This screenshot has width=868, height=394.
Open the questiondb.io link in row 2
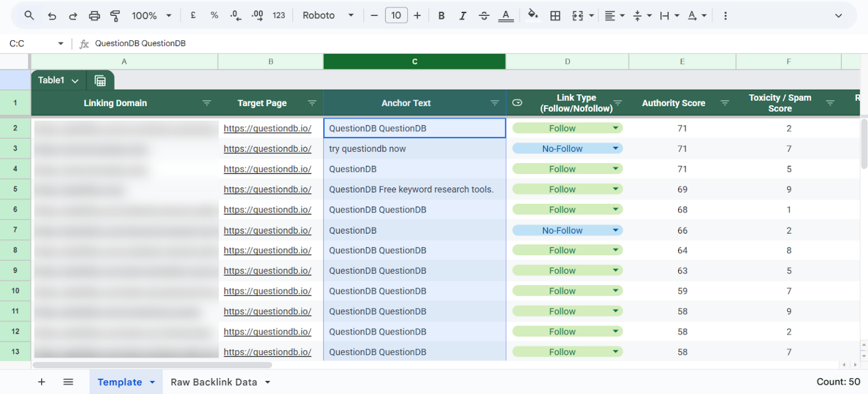(x=267, y=128)
